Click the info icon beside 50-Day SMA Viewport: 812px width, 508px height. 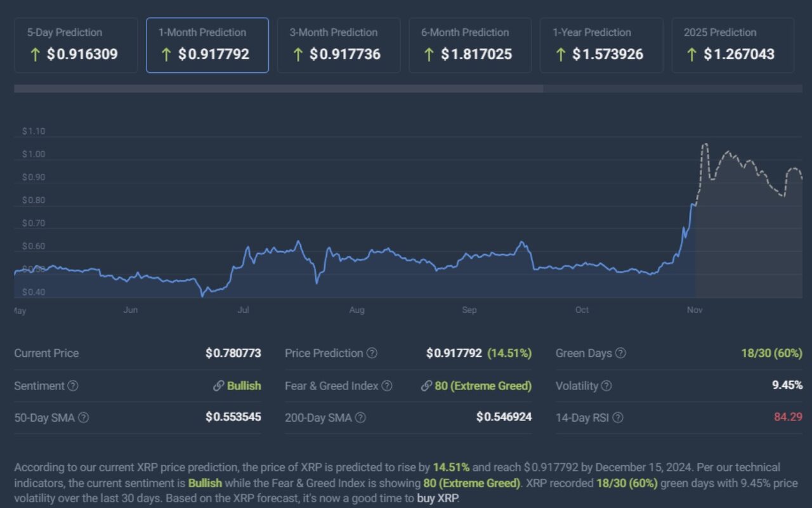point(83,417)
